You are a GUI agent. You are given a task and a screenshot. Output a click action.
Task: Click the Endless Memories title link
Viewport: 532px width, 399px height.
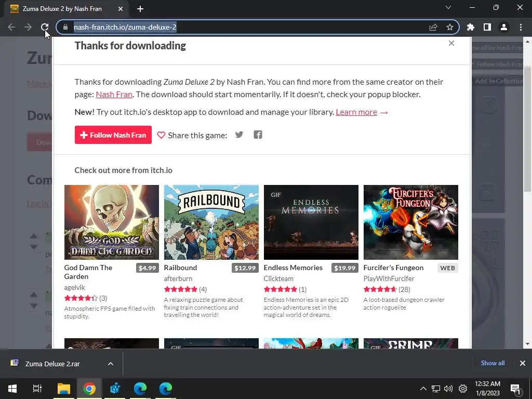click(x=293, y=268)
